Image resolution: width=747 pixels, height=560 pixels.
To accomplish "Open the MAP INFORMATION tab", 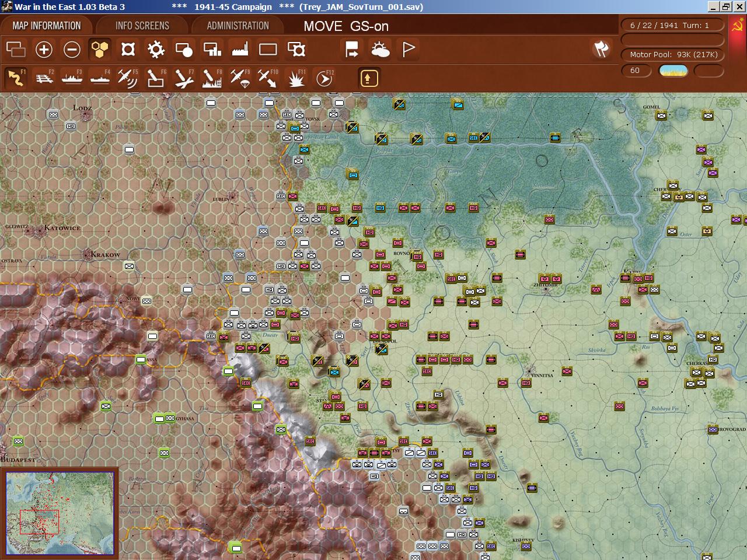I will [x=47, y=26].
